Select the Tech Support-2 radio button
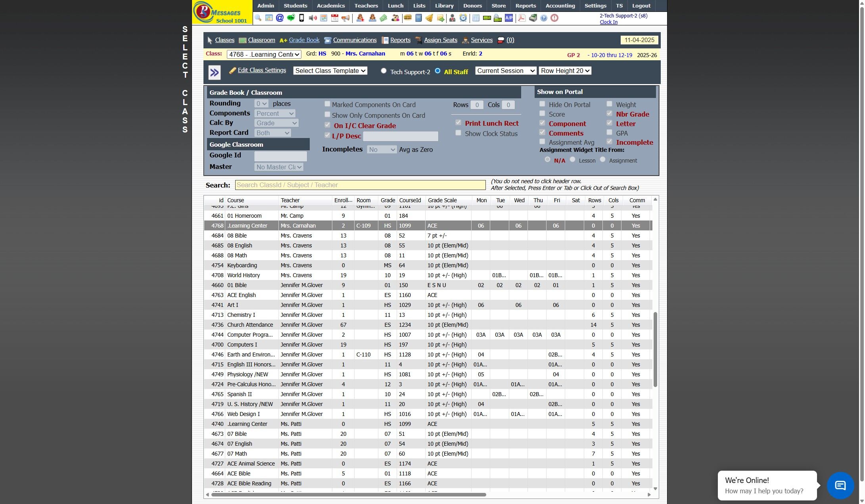Screen dimensions: 865x504 [384, 71]
